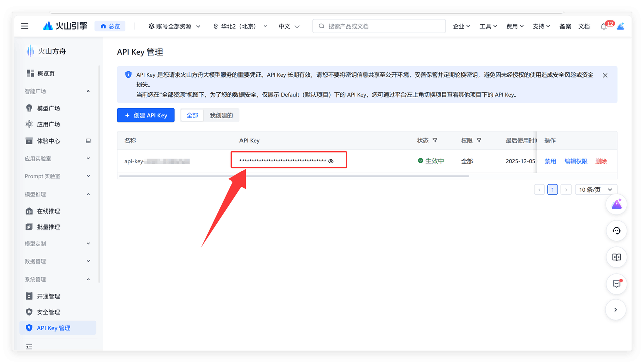This screenshot has height=363, width=644.
Task: Open the 支持 dropdown menu
Action: coord(542,26)
